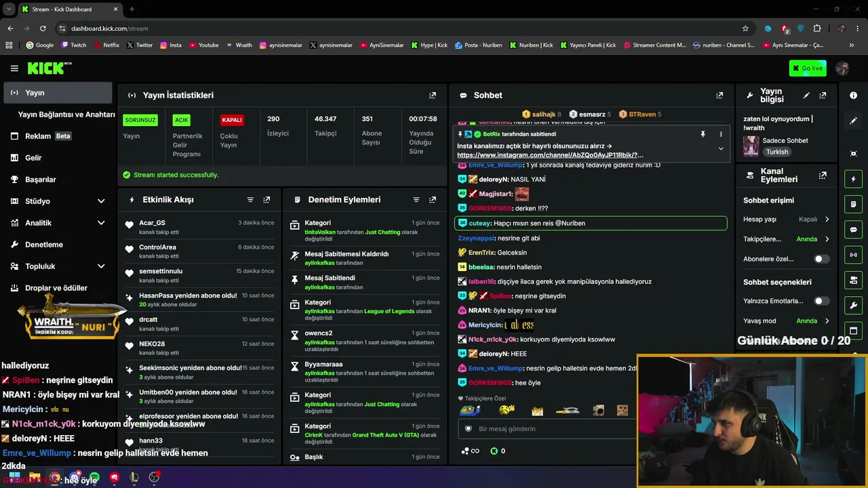
Task: Filter the Etkinlik Akışı feed
Action: 250,200
